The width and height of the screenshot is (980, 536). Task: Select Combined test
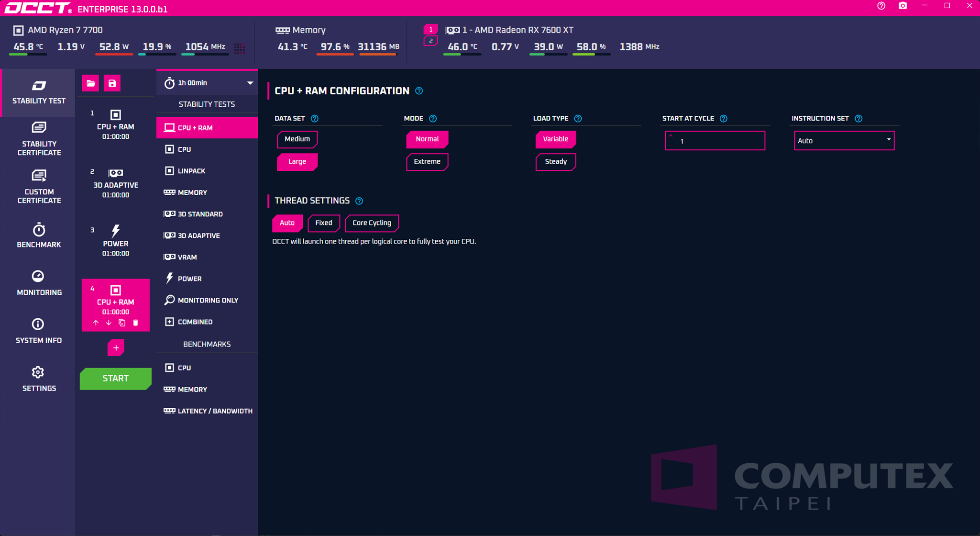point(207,322)
